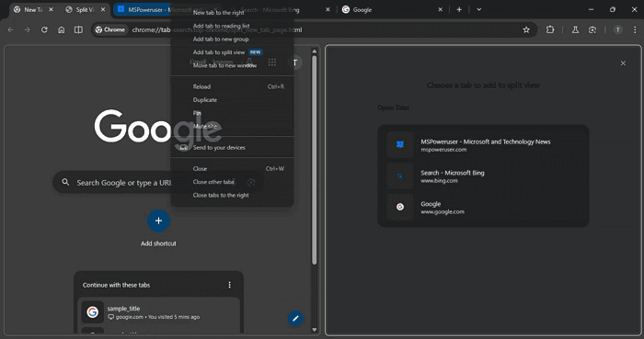Open the home page via the house icon
Image resolution: width=644 pixels, height=339 pixels.
62,29
